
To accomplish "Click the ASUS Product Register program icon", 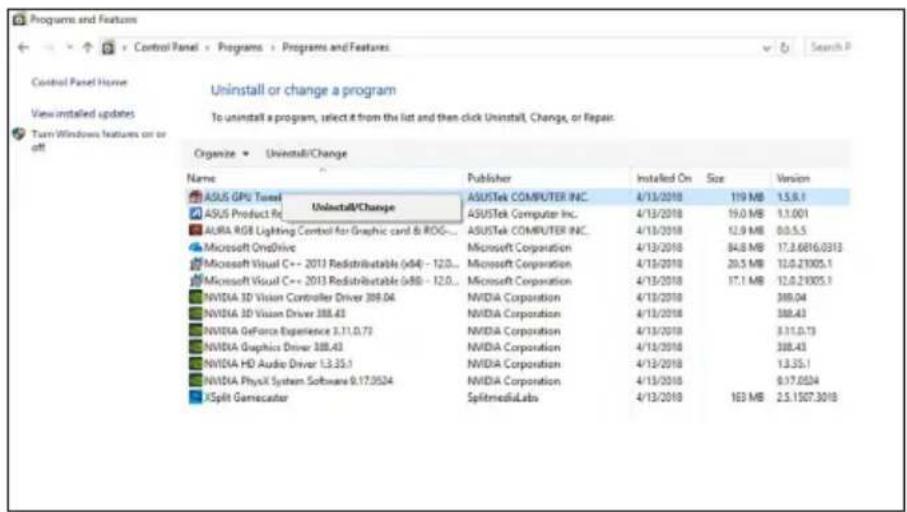I will (x=196, y=213).
